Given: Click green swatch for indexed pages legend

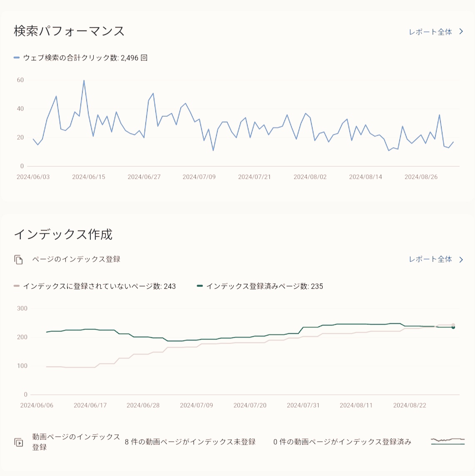Looking at the screenshot, I should pyautogui.click(x=200, y=286).
